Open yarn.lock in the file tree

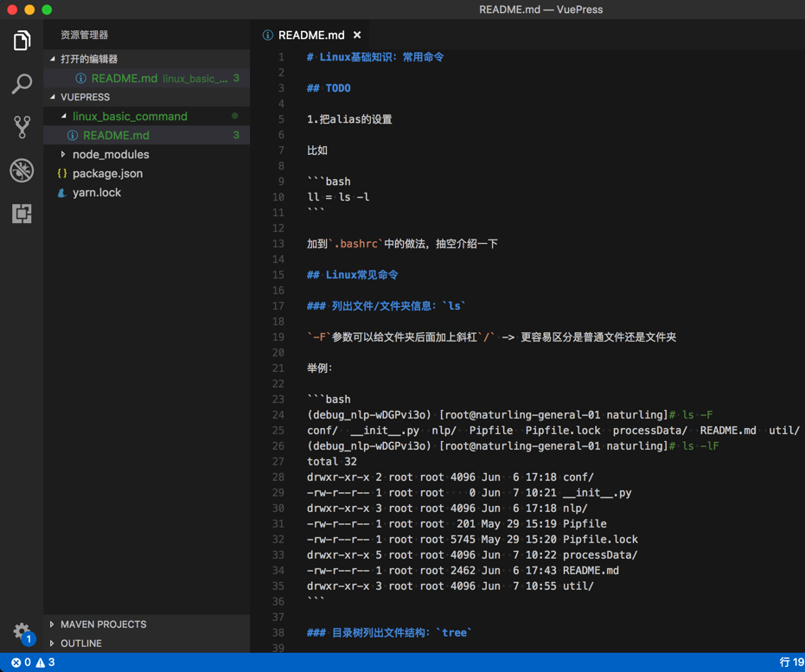tap(97, 193)
